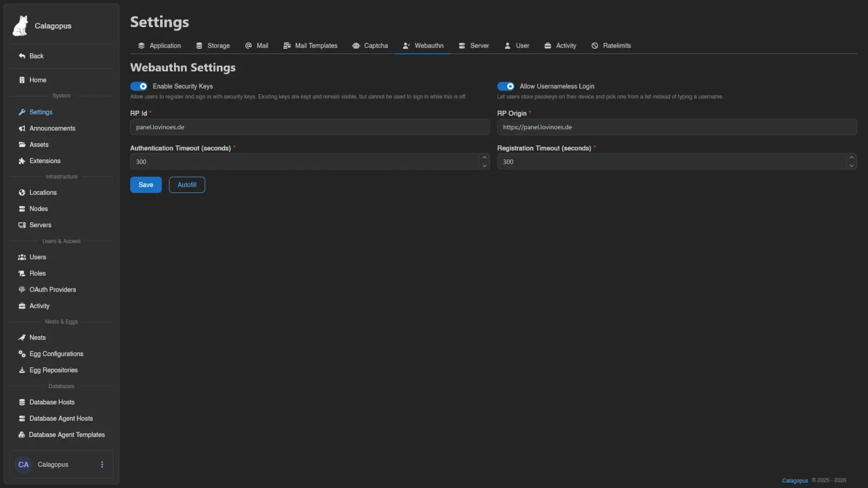Click the Home sidebar icon
The image size is (868, 488).
[22, 80]
